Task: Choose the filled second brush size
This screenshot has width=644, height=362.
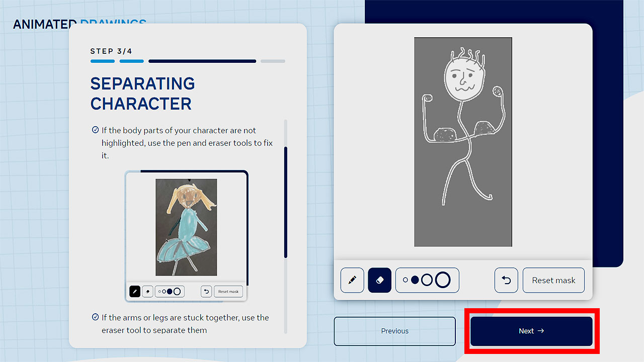Action: (415, 280)
